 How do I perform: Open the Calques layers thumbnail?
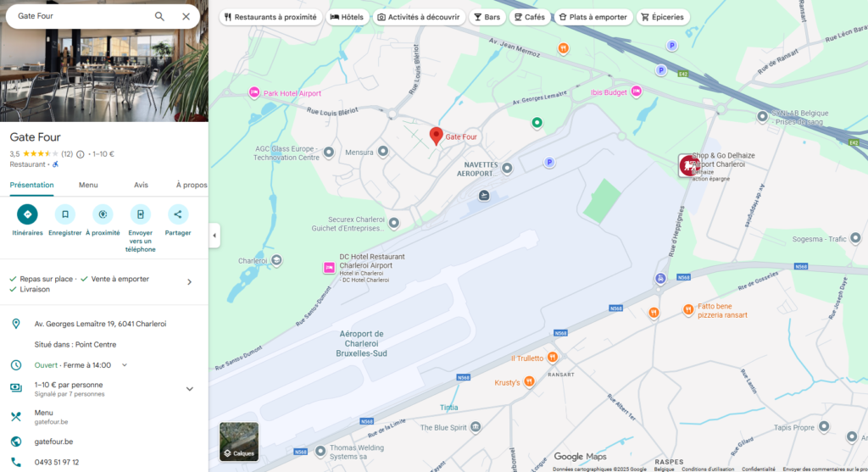click(239, 441)
